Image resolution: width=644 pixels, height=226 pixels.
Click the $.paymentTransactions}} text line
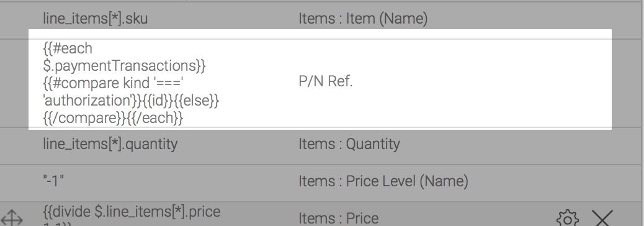point(124,66)
